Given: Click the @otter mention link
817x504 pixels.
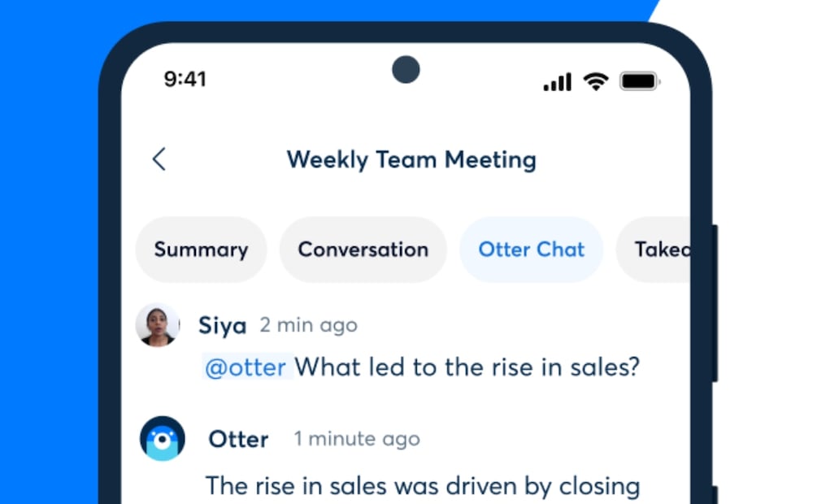Looking at the screenshot, I should (x=246, y=367).
